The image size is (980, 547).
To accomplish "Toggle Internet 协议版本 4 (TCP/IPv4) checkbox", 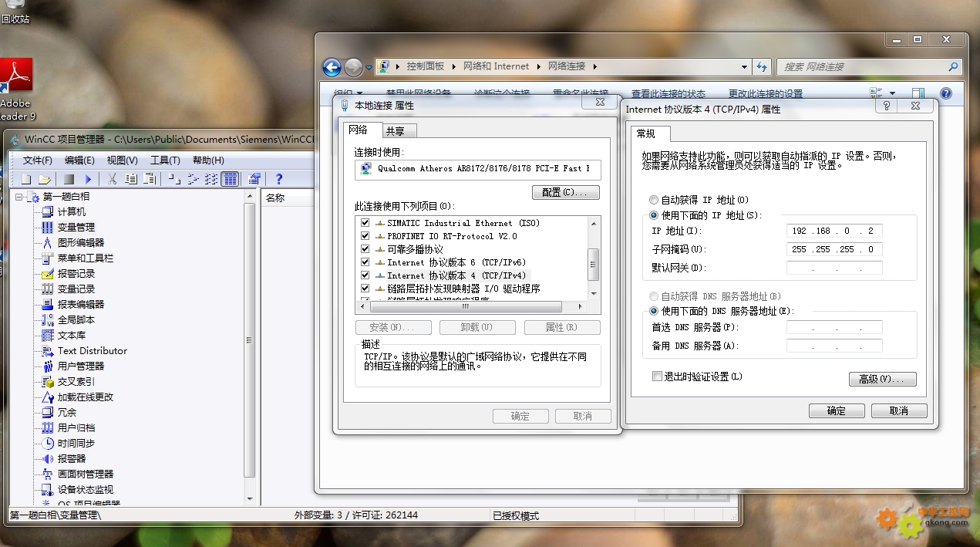I will click(x=365, y=275).
